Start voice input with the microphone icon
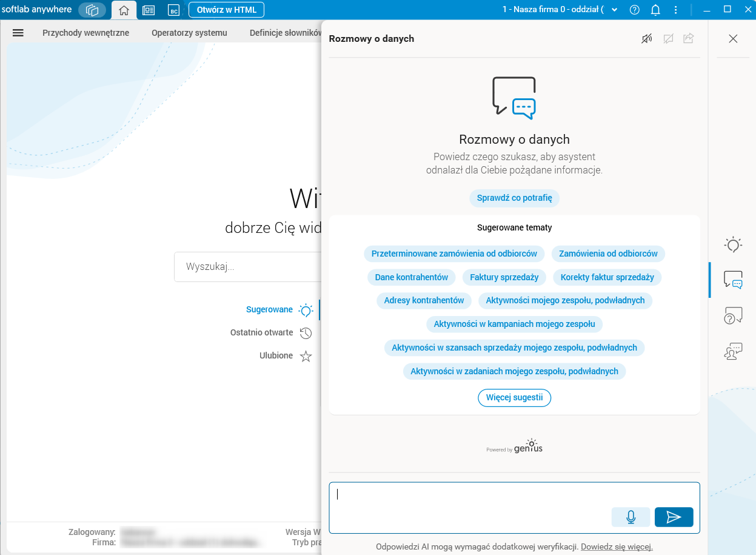756x555 pixels. [631, 517]
